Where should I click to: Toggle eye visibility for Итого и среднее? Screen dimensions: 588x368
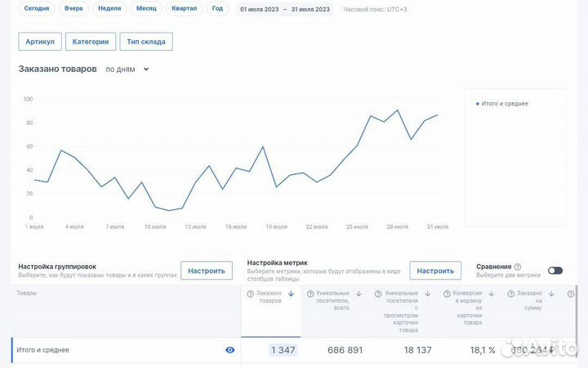229,350
